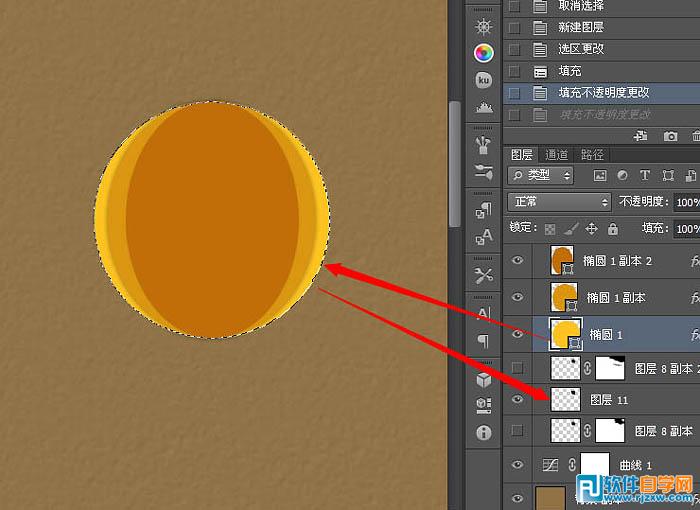Switch to the 图层 tab
The height and width of the screenshot is (510, 700).
tap(522, 155)
